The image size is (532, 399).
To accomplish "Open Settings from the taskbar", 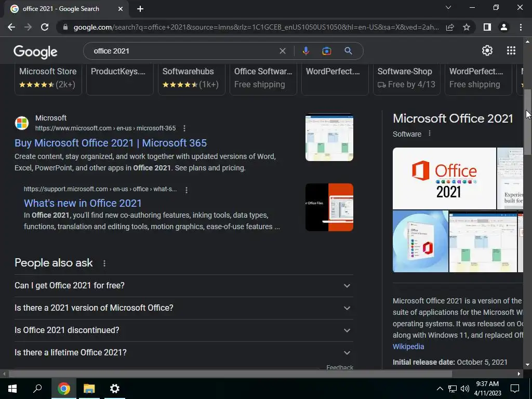I will [115, 389].
